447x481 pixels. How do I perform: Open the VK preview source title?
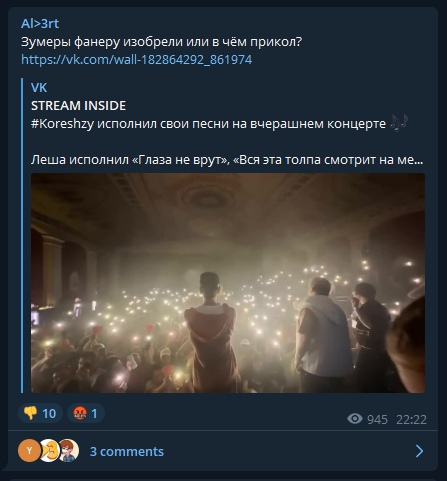pos(39,88)
